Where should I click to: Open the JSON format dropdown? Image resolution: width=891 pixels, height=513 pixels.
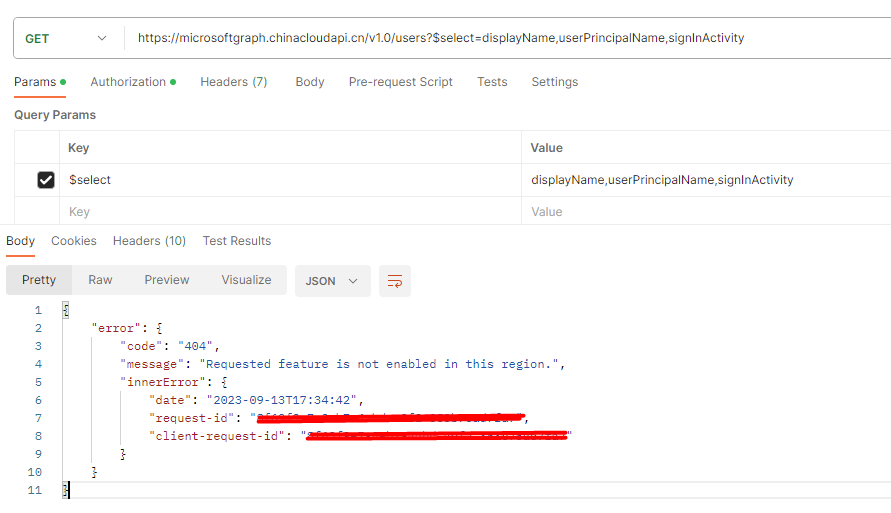coord(332,281)
